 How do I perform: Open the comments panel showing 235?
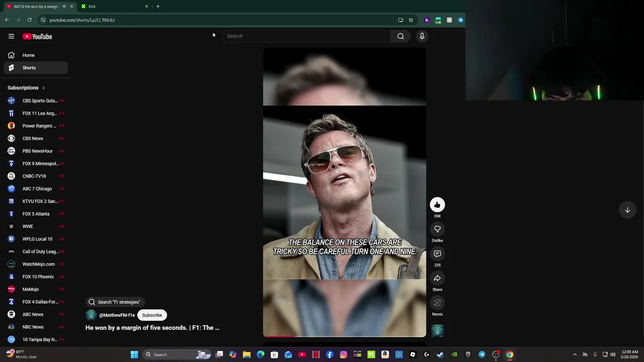(437, 254)
